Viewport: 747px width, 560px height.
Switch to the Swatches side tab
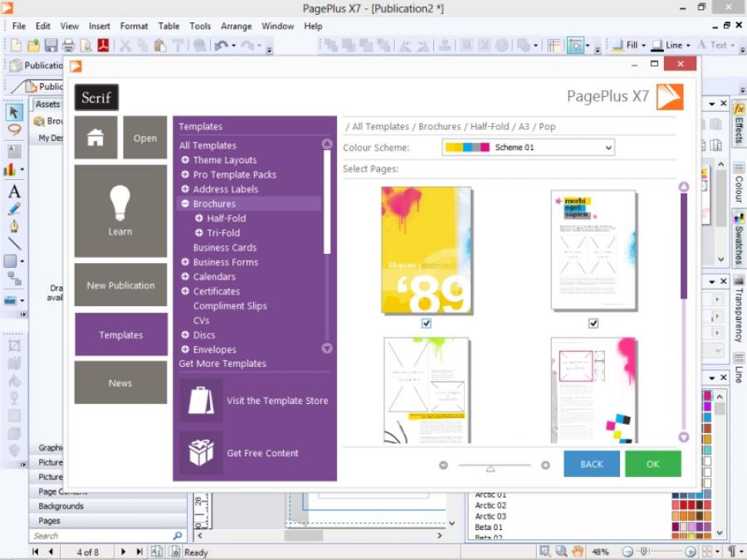tap(739, 238)
